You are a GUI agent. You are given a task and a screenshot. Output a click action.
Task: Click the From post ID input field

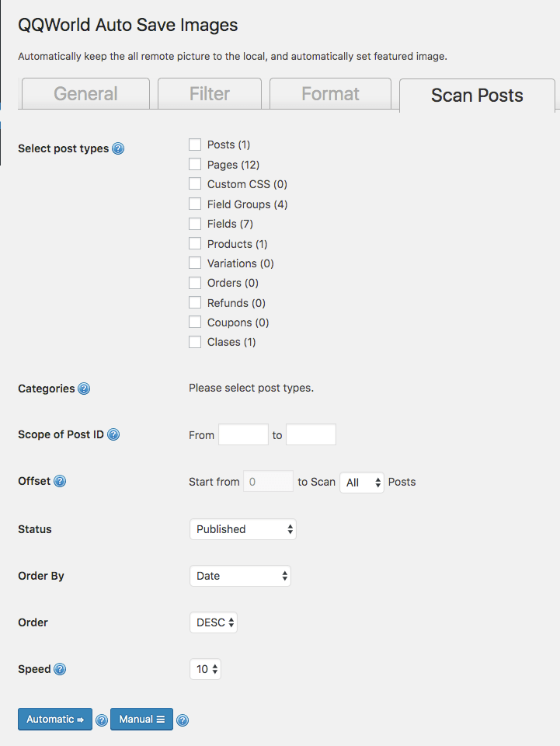[x=242, y=435]
